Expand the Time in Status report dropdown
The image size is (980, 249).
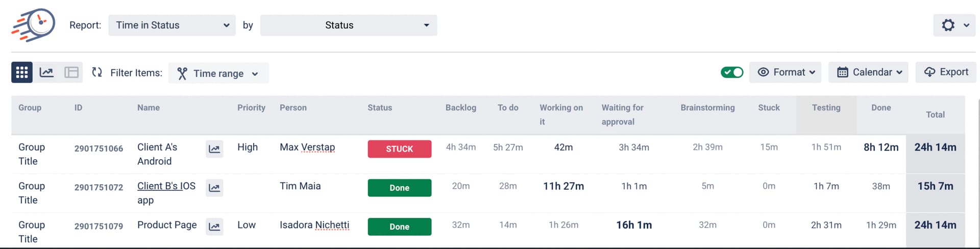point(172,25)
